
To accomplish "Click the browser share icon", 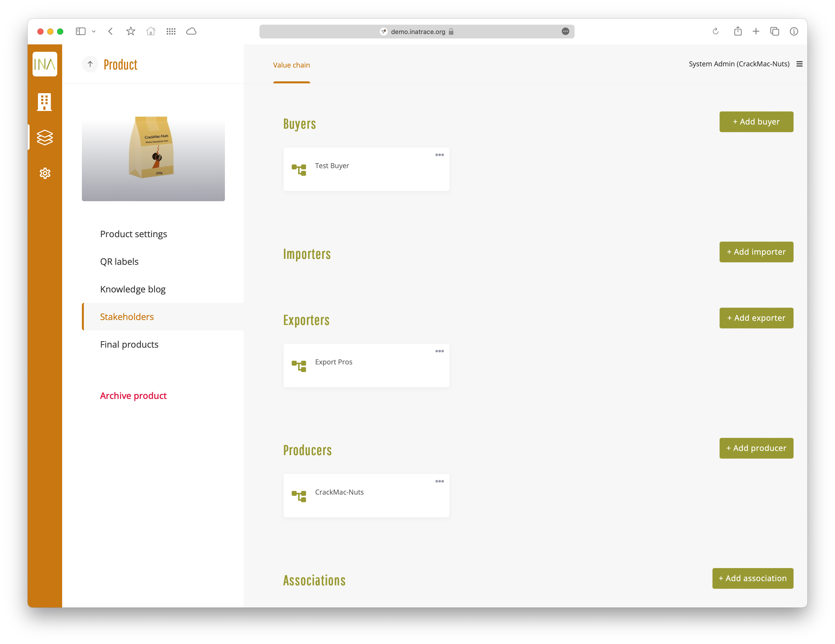I will [738, 31].
